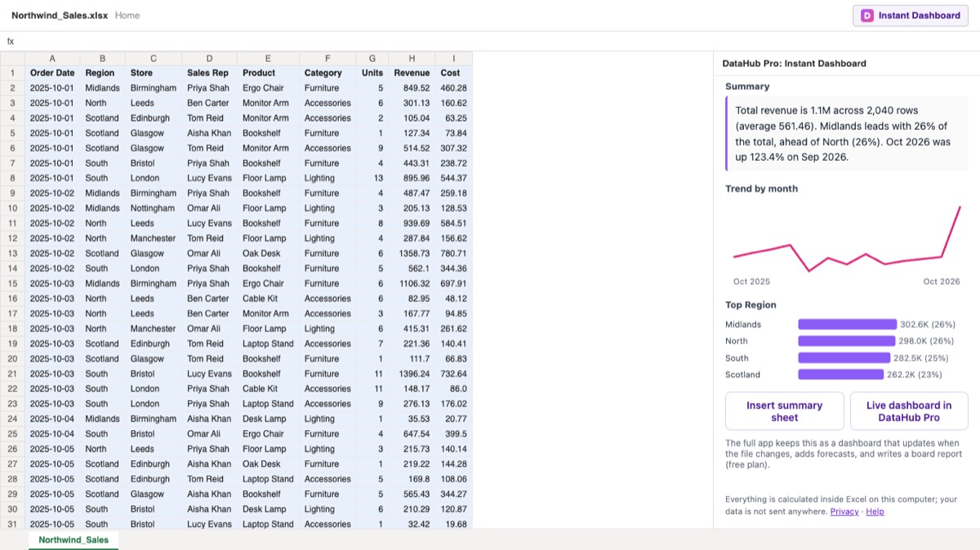Select row 31 header
Screen dimensions: 980x550
[x=12, y=524]
